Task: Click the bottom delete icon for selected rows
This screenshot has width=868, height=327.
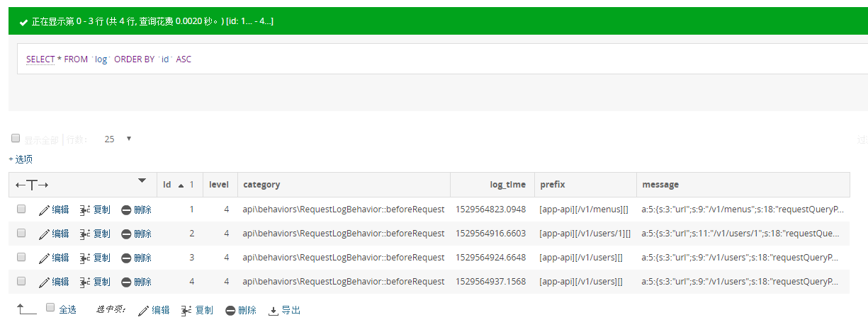Action: [230, 310]
